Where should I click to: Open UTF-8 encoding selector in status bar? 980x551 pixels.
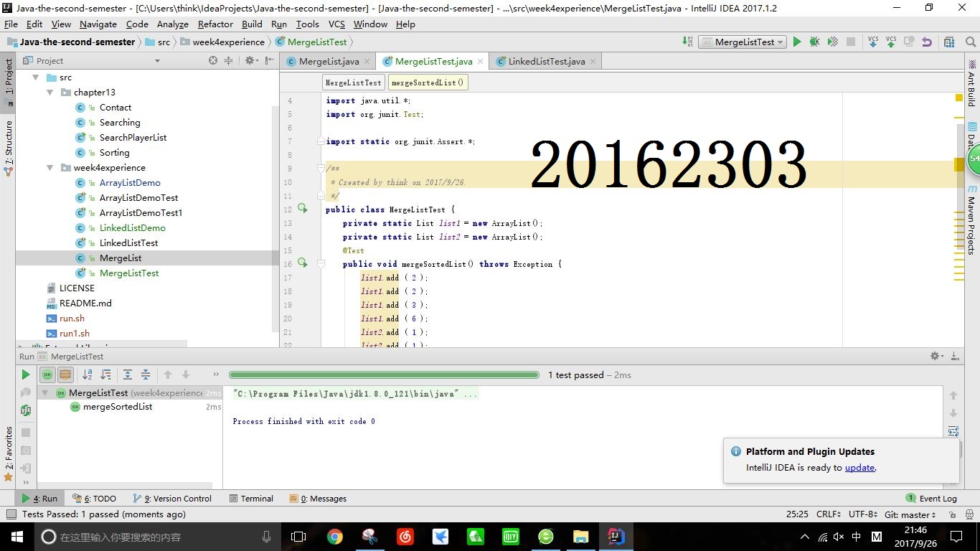(x=863, y=514)
